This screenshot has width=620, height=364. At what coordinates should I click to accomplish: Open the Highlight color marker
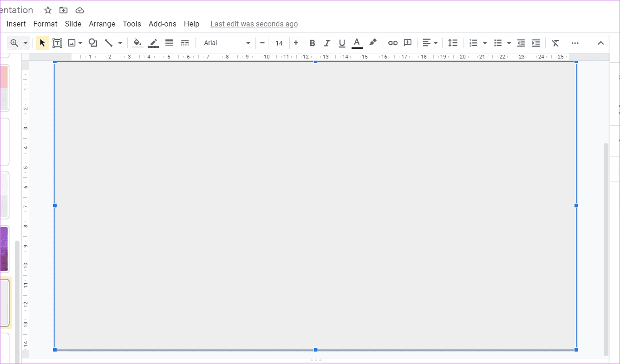coord(372,43)
